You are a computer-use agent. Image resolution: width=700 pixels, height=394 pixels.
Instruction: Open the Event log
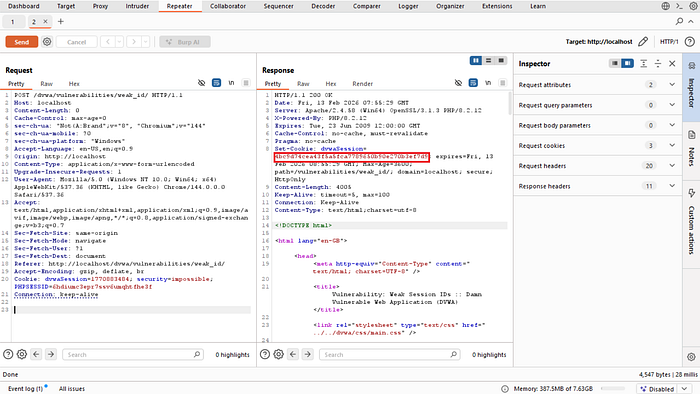(x=25, y=389)
